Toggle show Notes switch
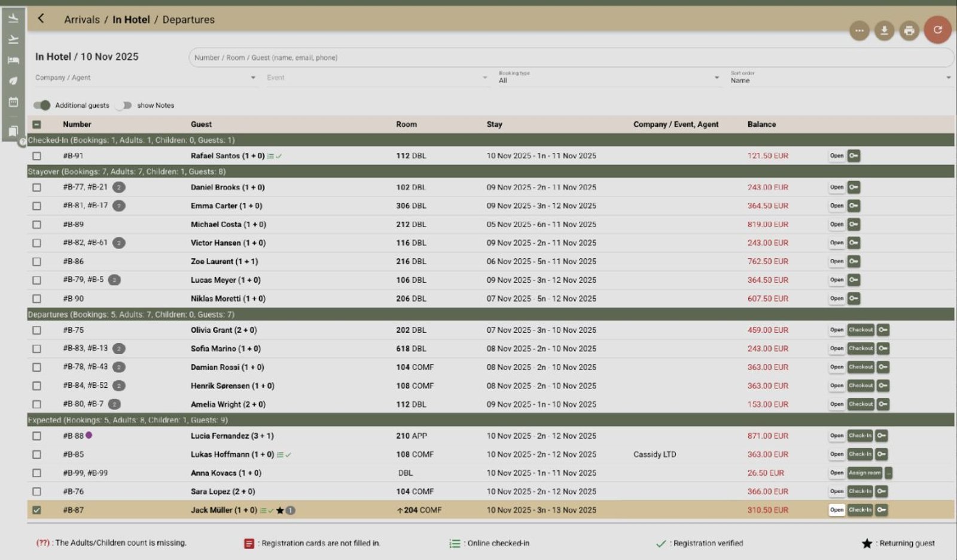Viewport: 957px width, 560px height. (x=124, y=105)
